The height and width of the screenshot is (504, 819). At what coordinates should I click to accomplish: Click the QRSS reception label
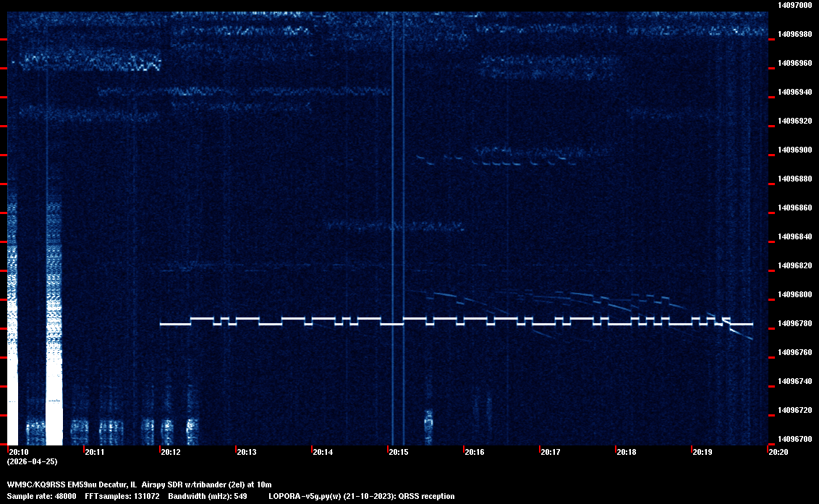pyautogui.click(x=426, y=496)
